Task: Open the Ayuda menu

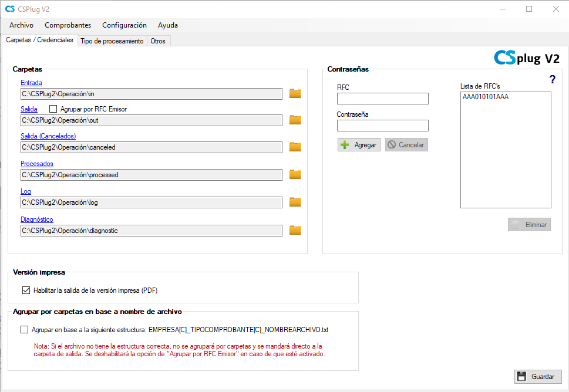Action: click(168, 25)
